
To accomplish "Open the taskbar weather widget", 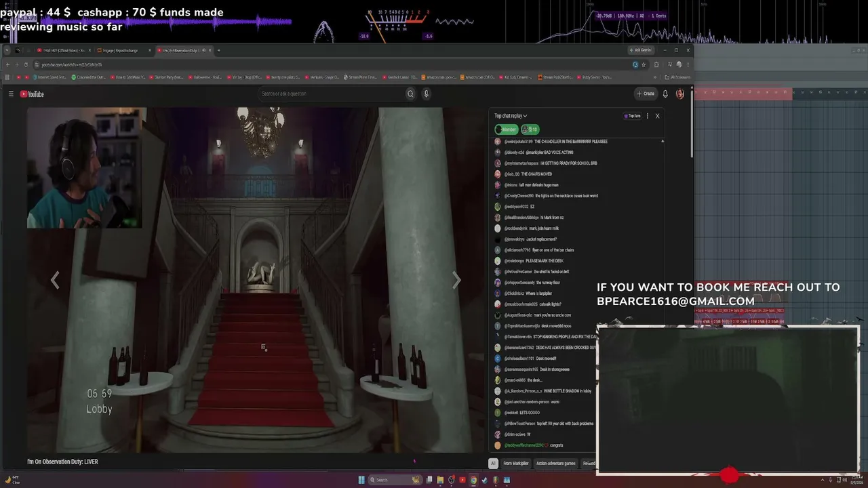I will 12,480.
